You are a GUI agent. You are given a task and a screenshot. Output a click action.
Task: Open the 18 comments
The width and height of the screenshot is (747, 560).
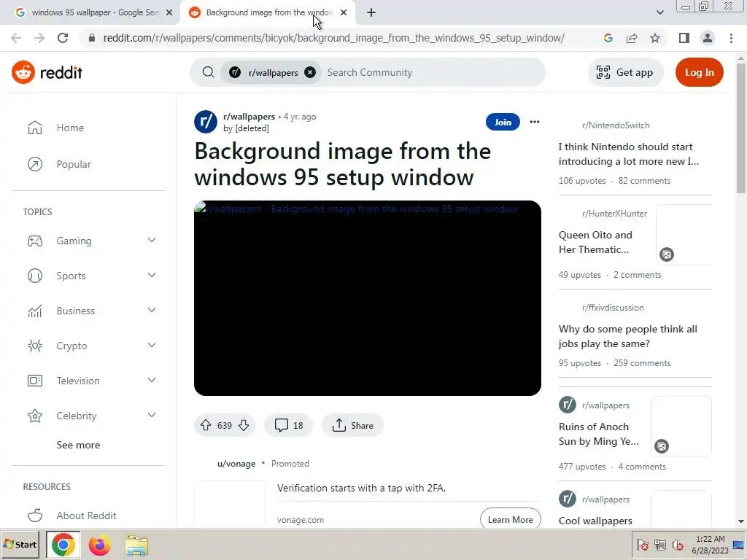[x=288, y=425]
